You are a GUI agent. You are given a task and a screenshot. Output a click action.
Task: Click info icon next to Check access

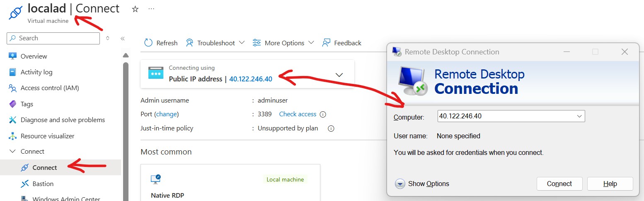[323, 114]
